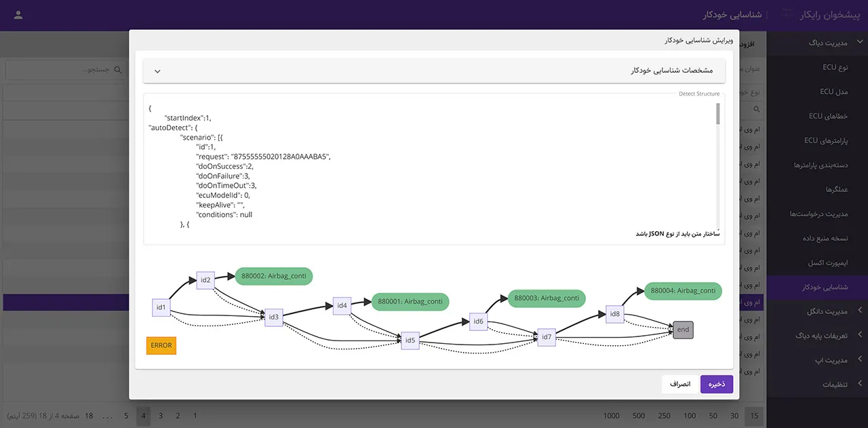
Task: Click the ذخیره save button
Action: click(717, 384)
